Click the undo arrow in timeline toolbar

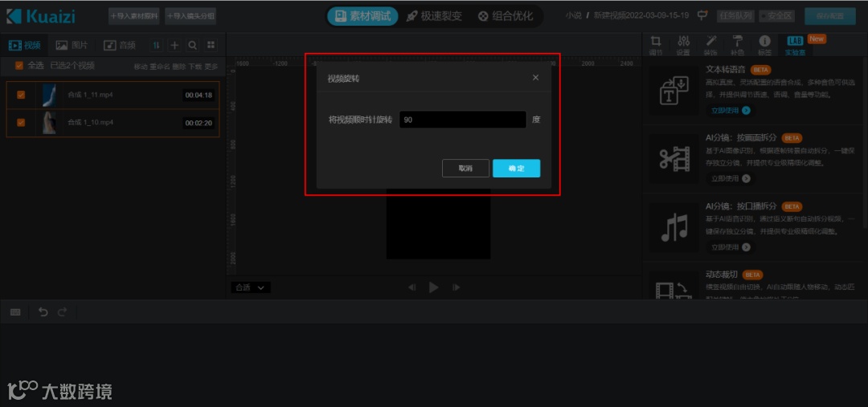43,312
